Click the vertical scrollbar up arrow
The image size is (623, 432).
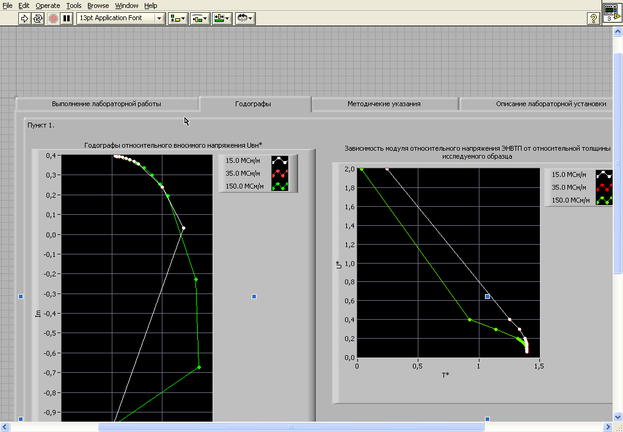click(617, 32)
